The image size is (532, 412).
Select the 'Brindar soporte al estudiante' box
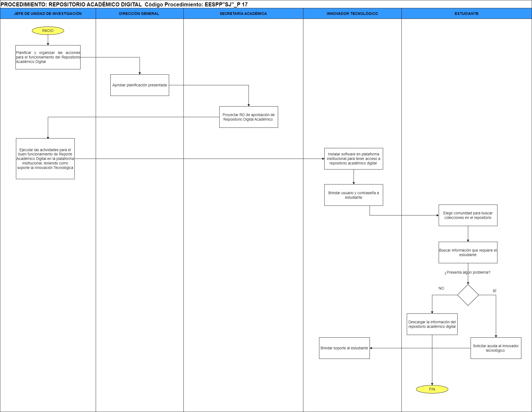344,348
